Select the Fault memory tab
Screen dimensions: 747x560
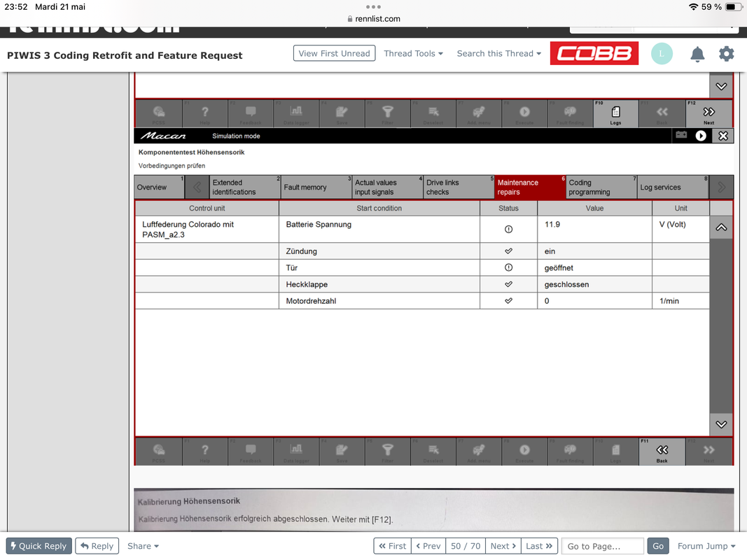316,187
